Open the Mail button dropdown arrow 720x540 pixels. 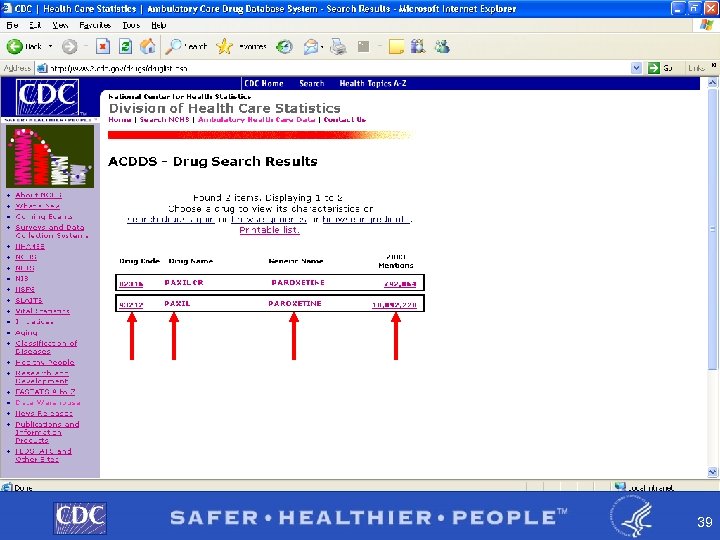pos(322,46)
